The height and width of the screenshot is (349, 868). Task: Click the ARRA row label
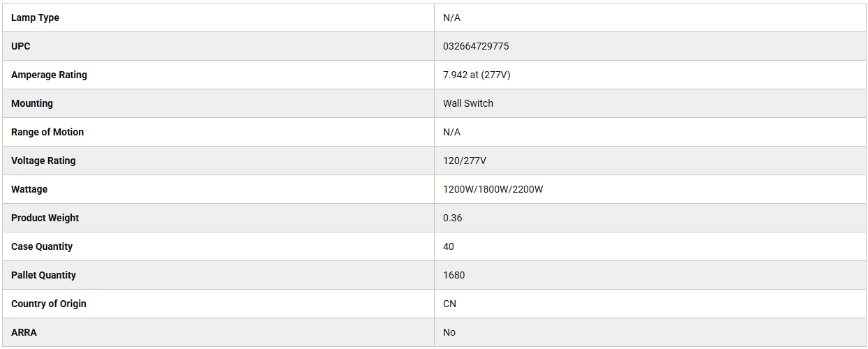(24, 332)
